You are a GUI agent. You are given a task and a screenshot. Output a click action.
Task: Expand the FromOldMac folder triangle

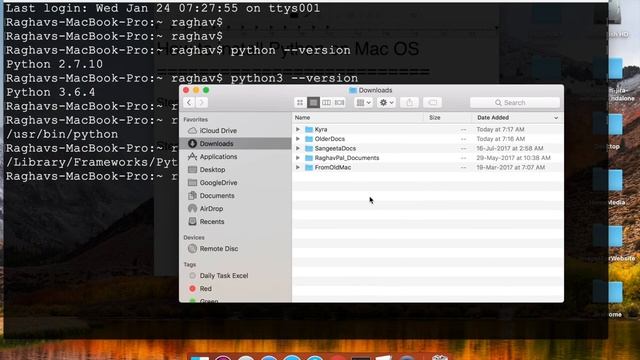298,167
